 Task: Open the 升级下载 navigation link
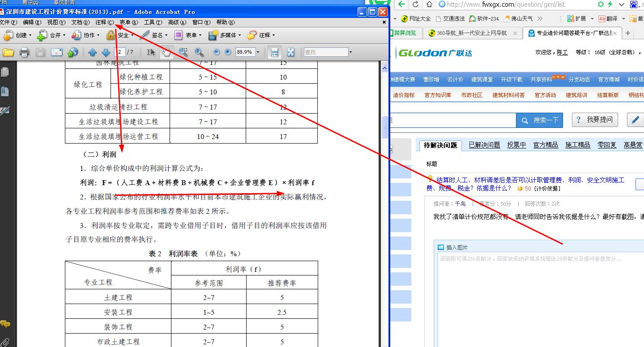[x=512, y=80]
